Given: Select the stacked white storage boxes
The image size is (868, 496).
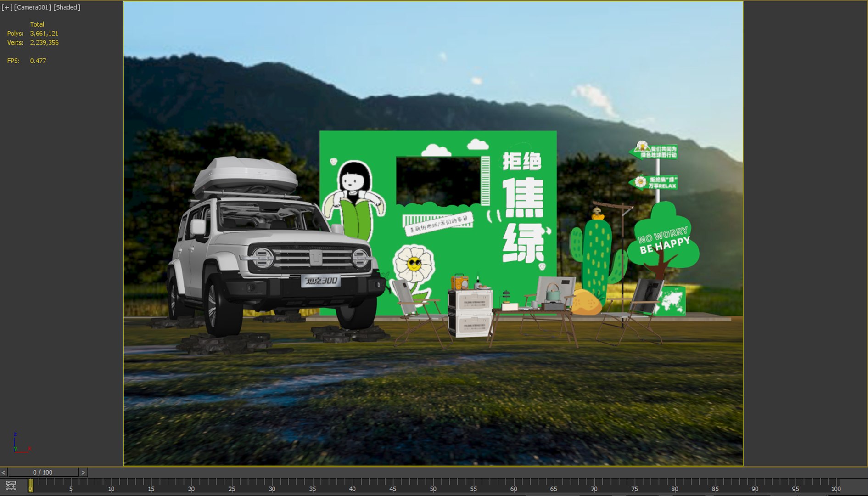Looking at the screenshot, I should 471,311.
